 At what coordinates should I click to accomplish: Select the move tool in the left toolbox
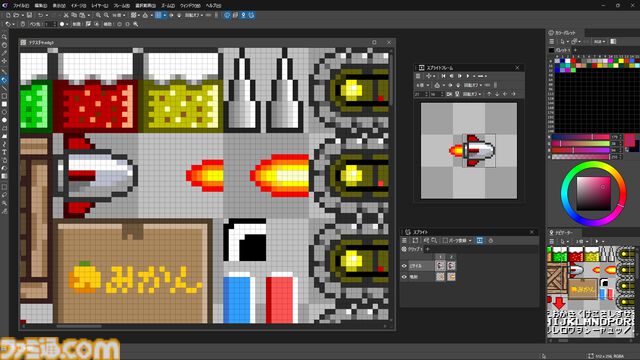[x=4, y=61]
